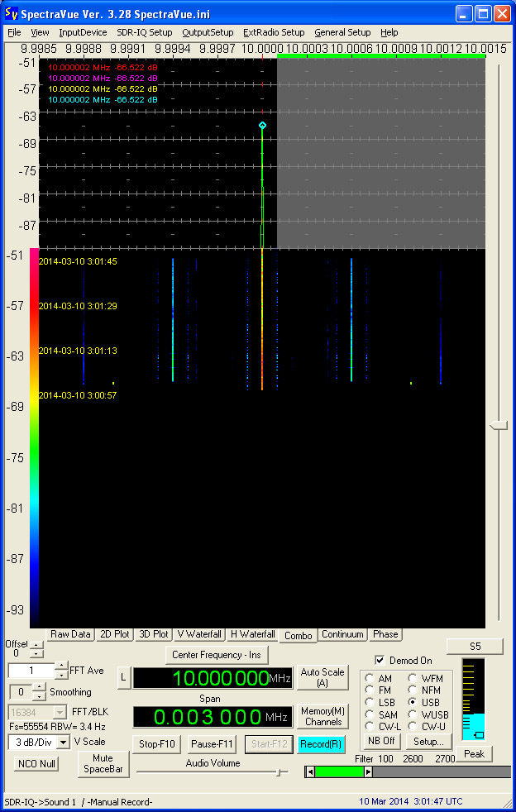Viewport: 516px width, 812px height.
Task: Click the S5 signal level button
Action: click(x=475, y=647)
